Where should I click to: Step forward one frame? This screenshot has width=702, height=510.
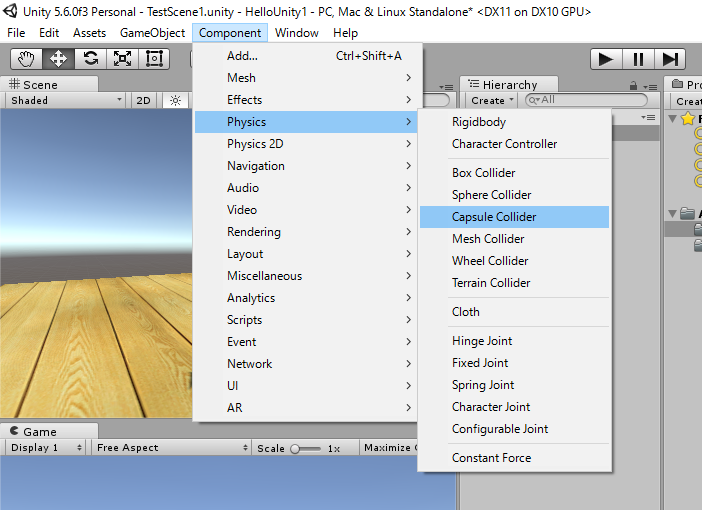[x=670, y=59]
